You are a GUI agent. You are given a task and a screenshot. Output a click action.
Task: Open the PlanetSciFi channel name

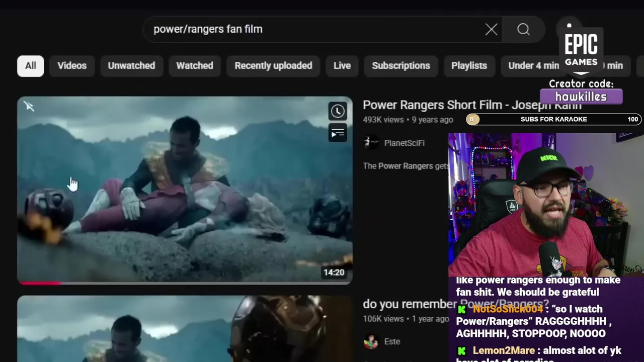pos(404,143)
